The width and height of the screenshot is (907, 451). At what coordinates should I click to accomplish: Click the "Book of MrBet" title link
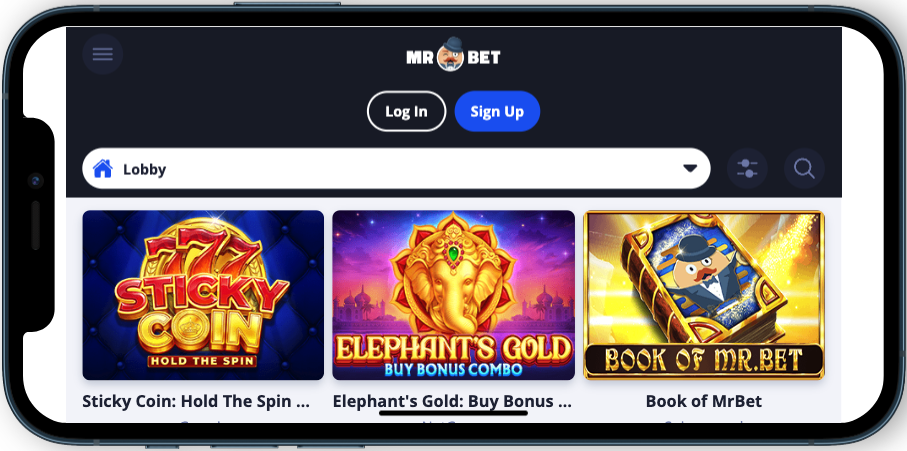coord(703,401)
